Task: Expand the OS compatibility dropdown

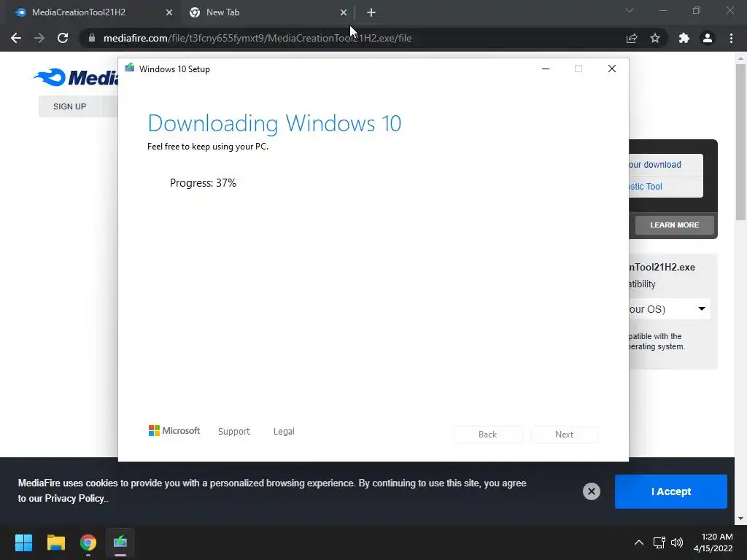Action: click(669, 309)
